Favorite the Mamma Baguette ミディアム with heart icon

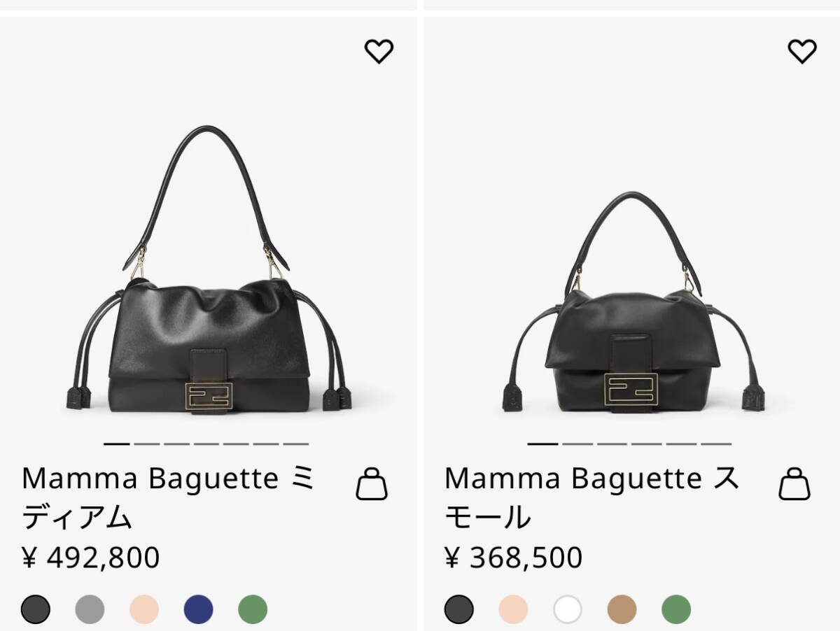coord(379,51)
